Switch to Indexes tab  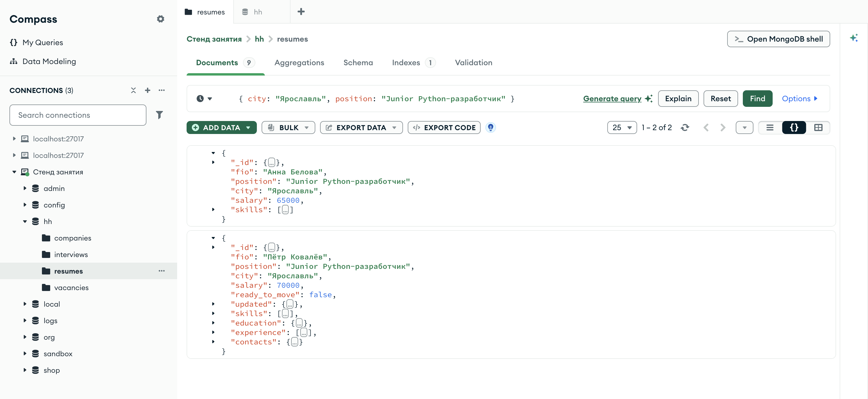[x=414, y=63]
